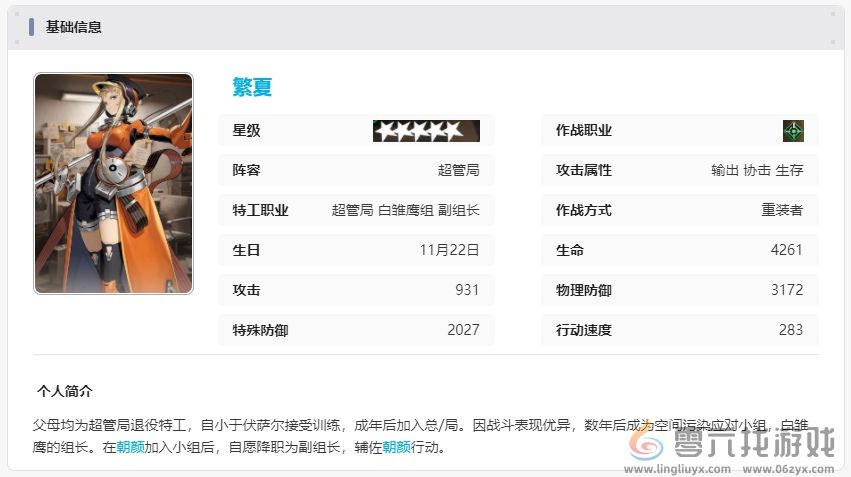Click the 攻击 stat value 931
The image size is (851, 477).
(466, 290)
